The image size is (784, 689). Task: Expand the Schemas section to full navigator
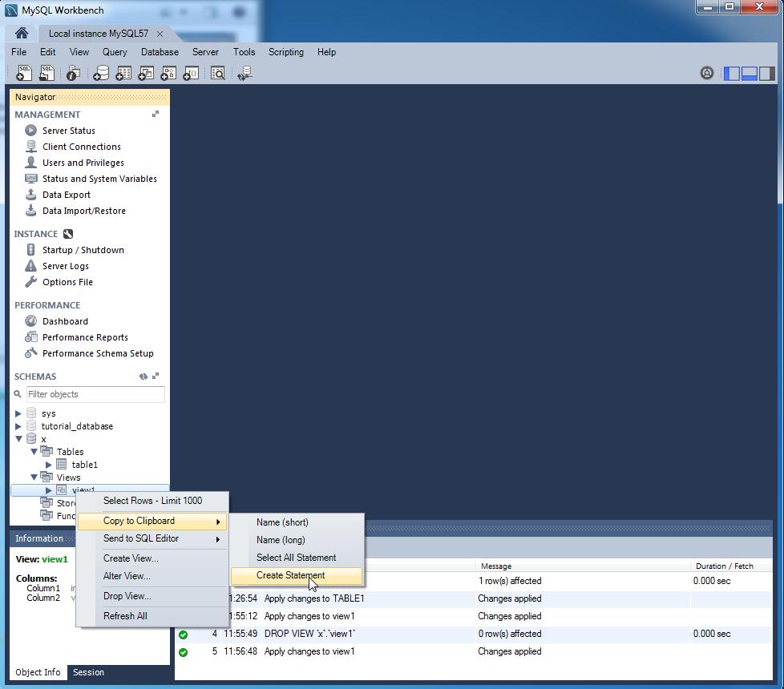[156, 376]
